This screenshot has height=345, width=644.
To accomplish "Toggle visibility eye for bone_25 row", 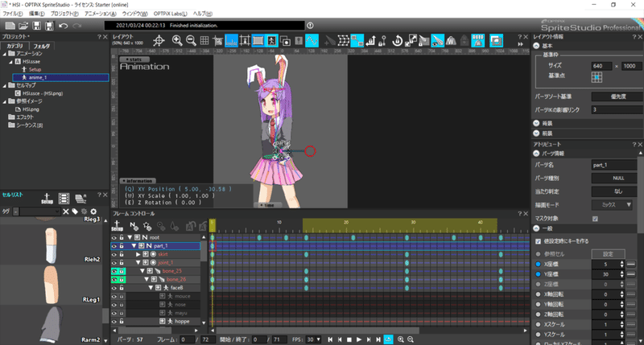I will [114, 271].
